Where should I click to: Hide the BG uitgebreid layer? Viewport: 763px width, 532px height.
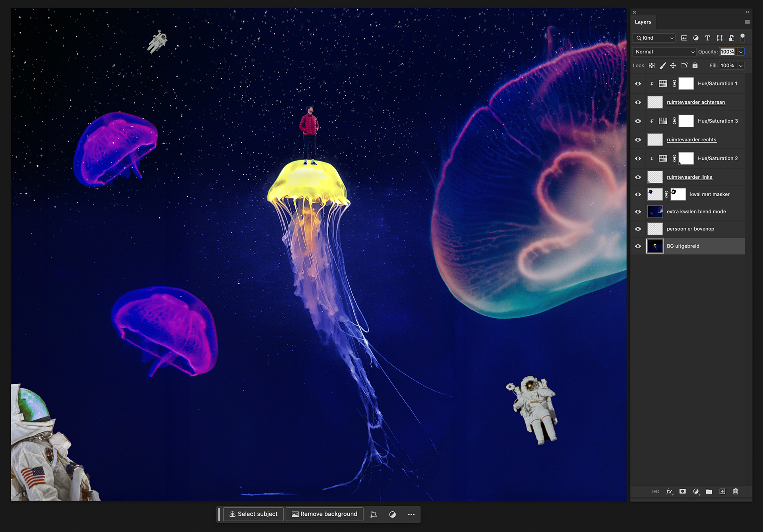coord(638,246)
